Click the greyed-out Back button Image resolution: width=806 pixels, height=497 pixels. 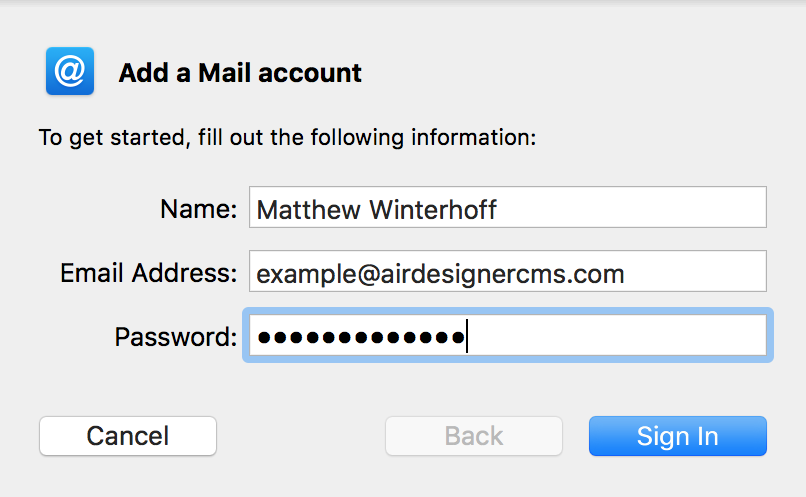click(474, 436)
